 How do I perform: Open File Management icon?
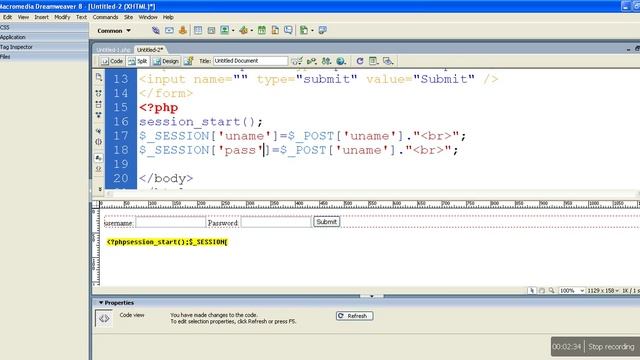pos(326,61)
